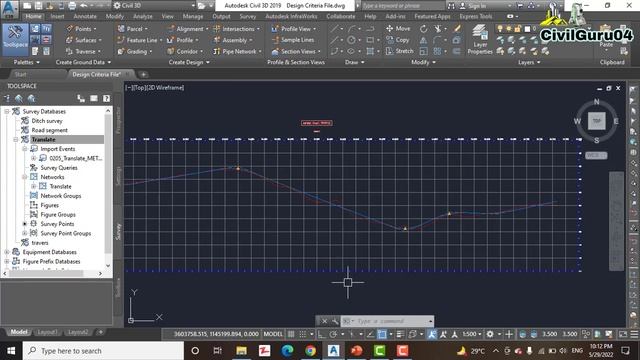The height and width of the screenshot is (360, 640).
Task: Open the Home ribbon tab
Action: (33, 16)
